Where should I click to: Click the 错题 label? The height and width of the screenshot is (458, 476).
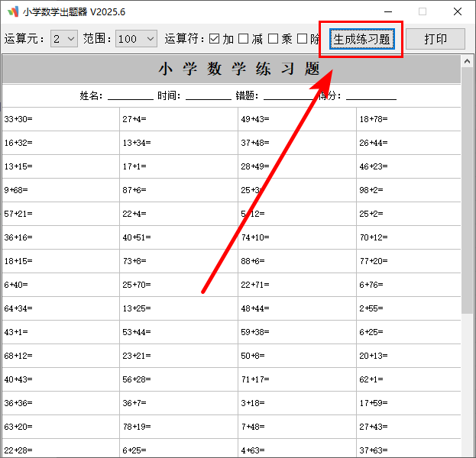(247, 96)
